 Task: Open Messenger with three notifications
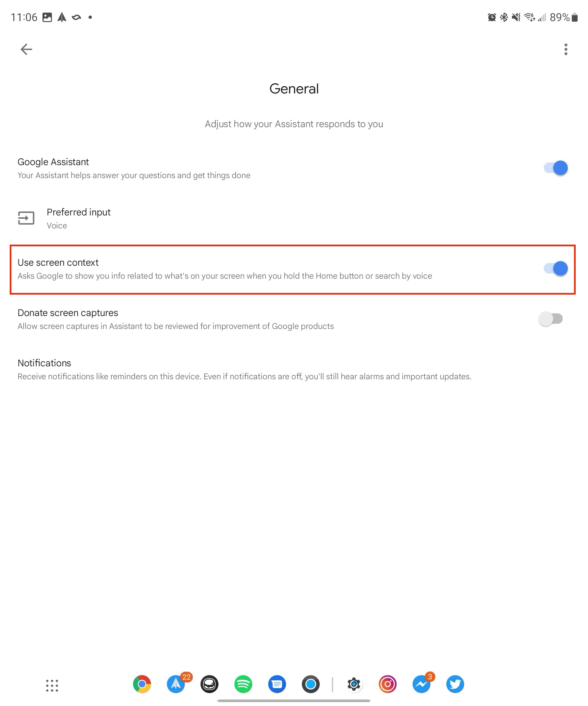tap(422, 684)
